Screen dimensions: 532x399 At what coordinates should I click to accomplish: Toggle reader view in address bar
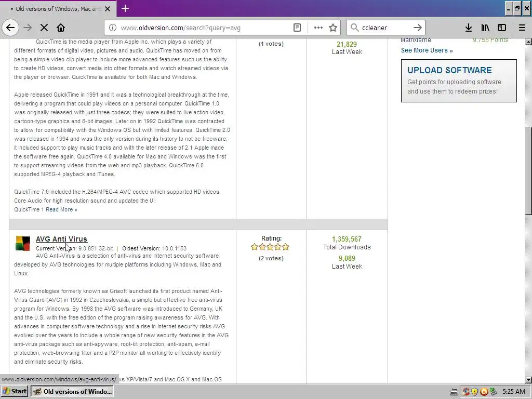pyautogui.click(x=297, y=28)
